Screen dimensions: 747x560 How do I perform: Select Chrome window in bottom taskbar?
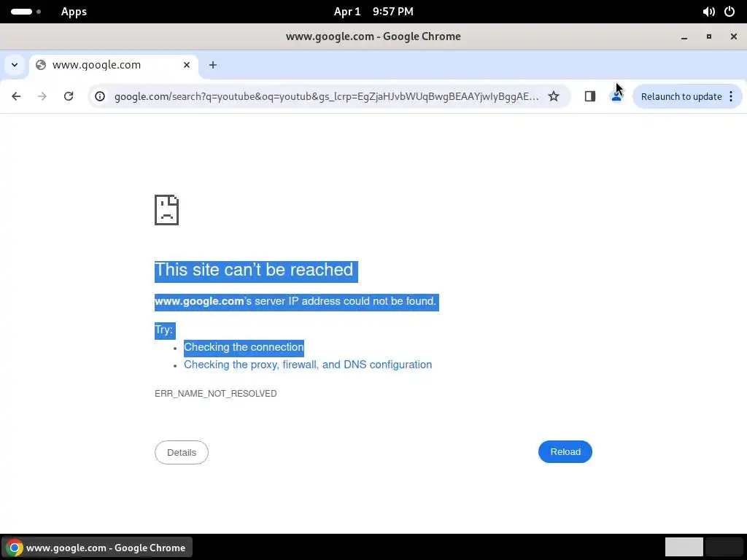click(x=97, y=548)
